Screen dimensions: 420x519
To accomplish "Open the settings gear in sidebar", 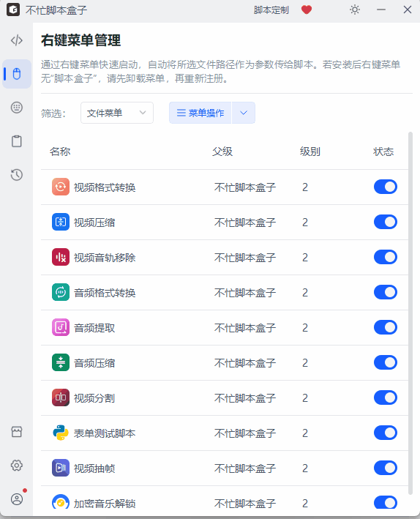I will coord(17,466).
